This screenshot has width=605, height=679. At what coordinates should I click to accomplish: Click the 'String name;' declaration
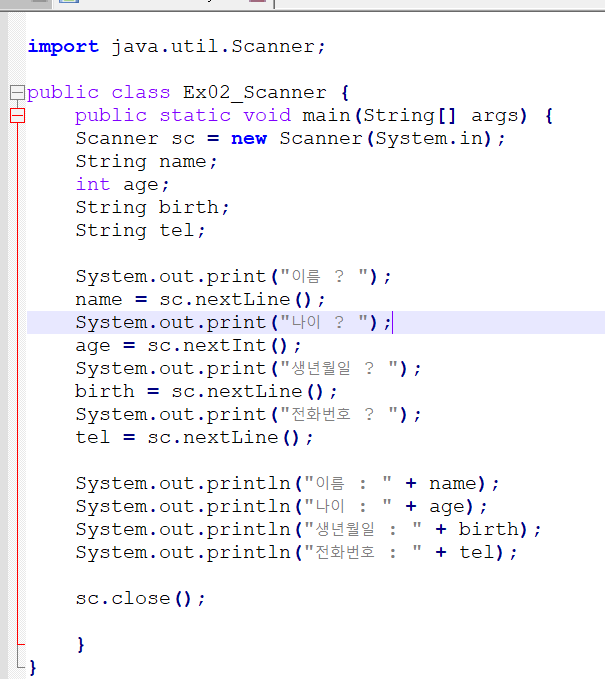146,162
